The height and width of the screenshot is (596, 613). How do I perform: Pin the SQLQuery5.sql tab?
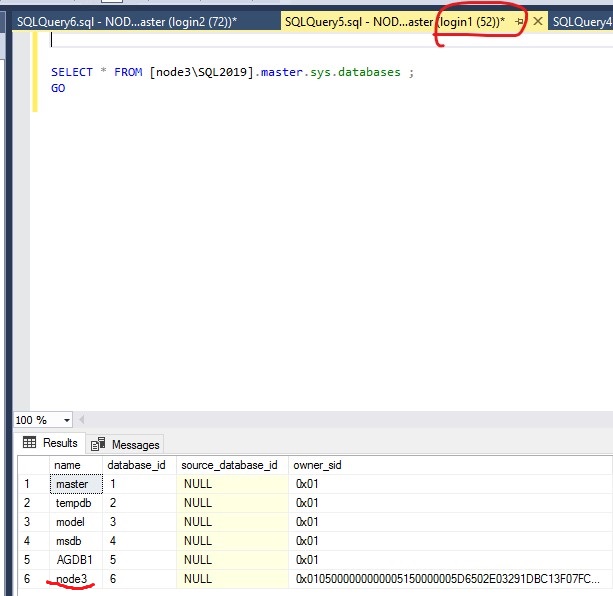(x=519, y=21)
